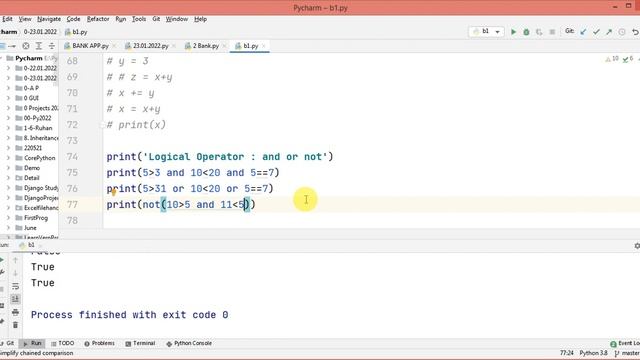Expand the CorePython folder
The height and width of the screenshot is (360, 640).
[8, 158]
